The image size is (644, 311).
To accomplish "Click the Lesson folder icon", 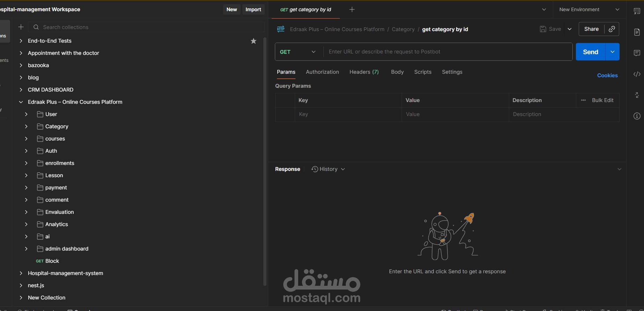I will tap(40, 175).
